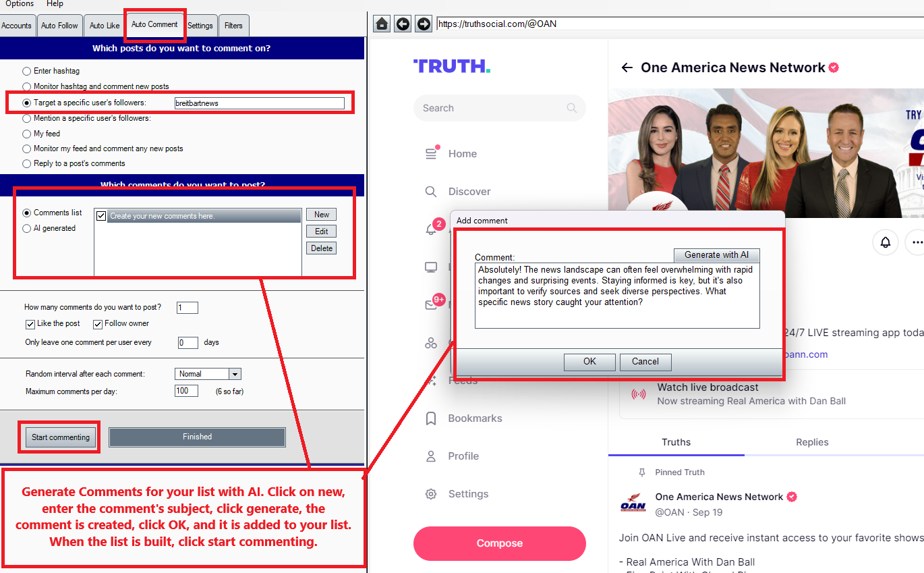The image size is (924, 573).
Task: Click the search magnifier in the Search box
Action: pyautogui.click(x=572, y=108)
